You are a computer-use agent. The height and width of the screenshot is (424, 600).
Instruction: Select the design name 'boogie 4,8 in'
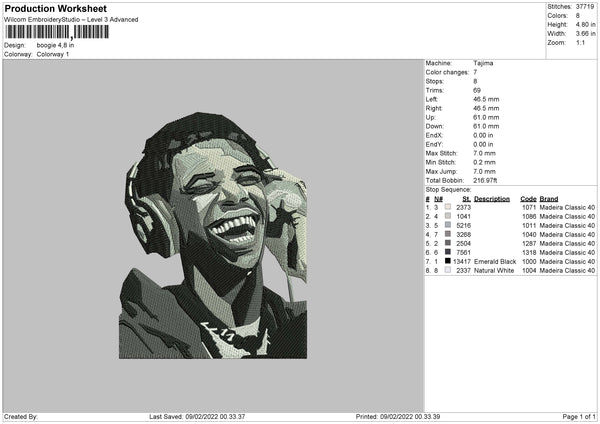click(x=55, y=45)
